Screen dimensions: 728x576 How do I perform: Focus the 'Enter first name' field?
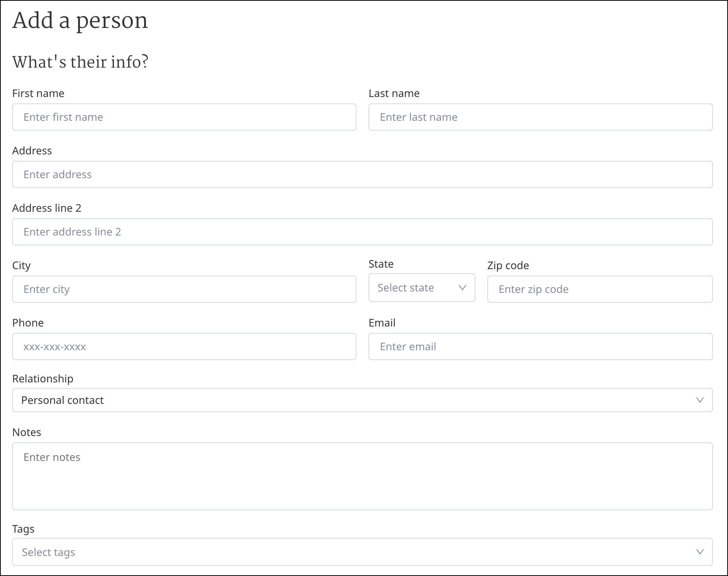pos(184,117)
